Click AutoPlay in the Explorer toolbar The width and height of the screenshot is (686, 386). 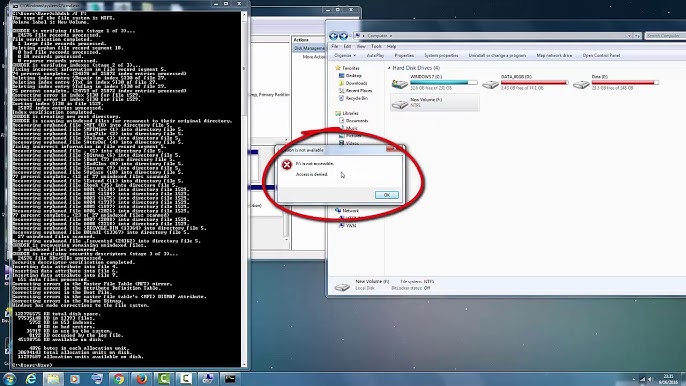tap(375, 56)
